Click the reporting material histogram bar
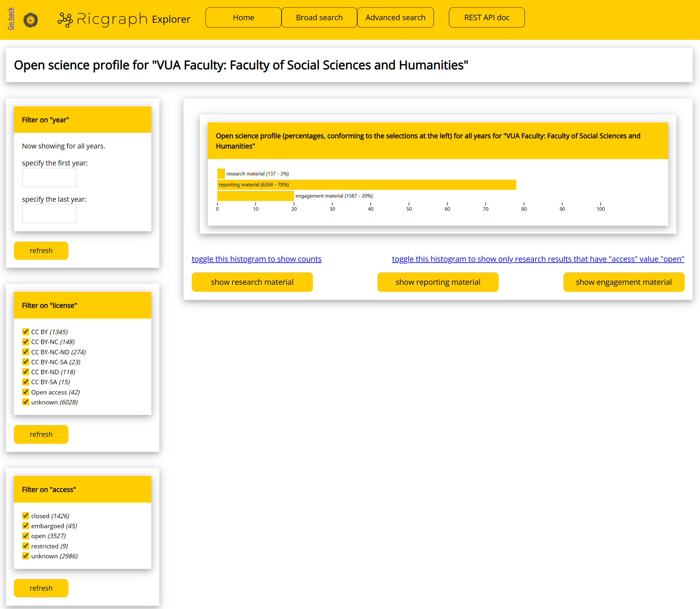Image resolution: width=700 pixels, height=609 pixels. [367, 184]
